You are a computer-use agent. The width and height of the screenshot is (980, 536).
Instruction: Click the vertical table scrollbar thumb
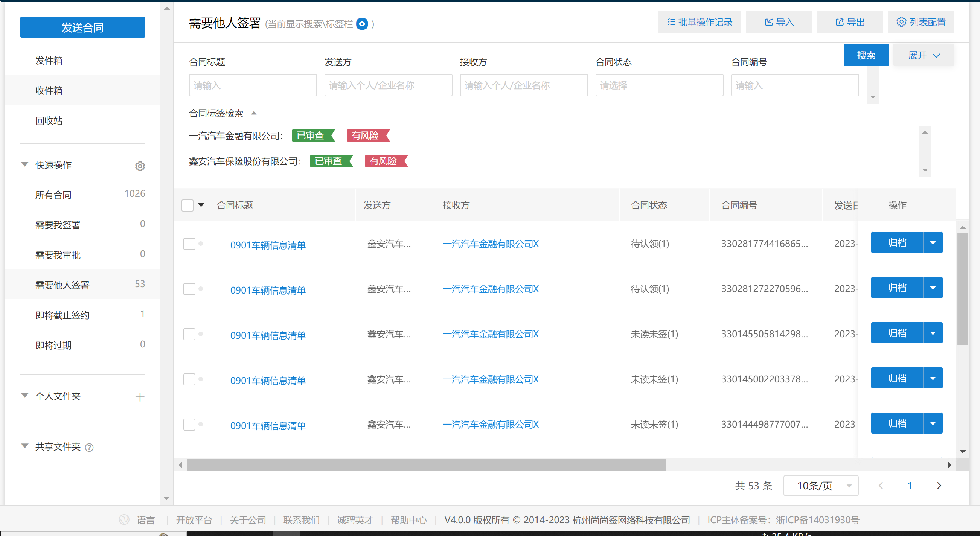coord(963,289)
